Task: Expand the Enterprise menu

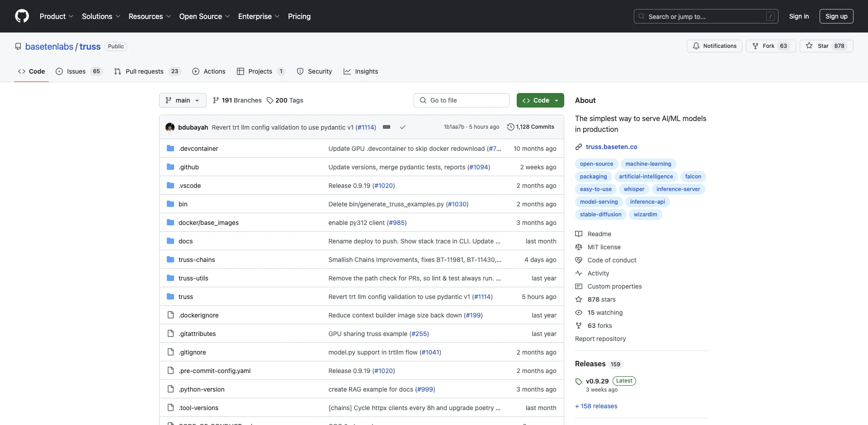Action: coord(259,16)
